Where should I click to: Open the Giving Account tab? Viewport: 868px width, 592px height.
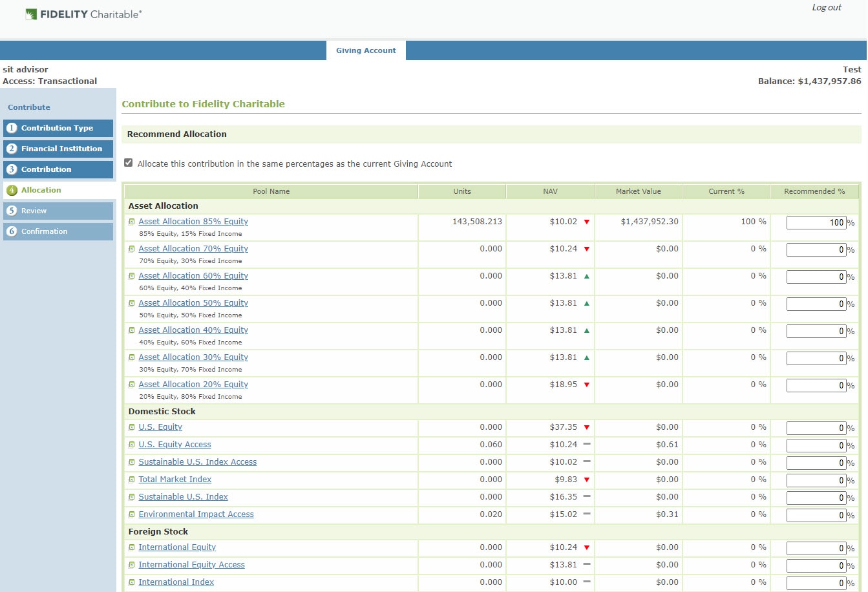366,50
